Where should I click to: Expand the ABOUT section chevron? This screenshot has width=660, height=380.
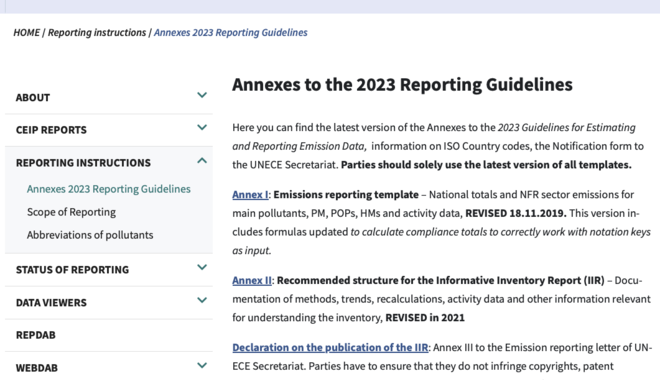(x=202, y=95)
